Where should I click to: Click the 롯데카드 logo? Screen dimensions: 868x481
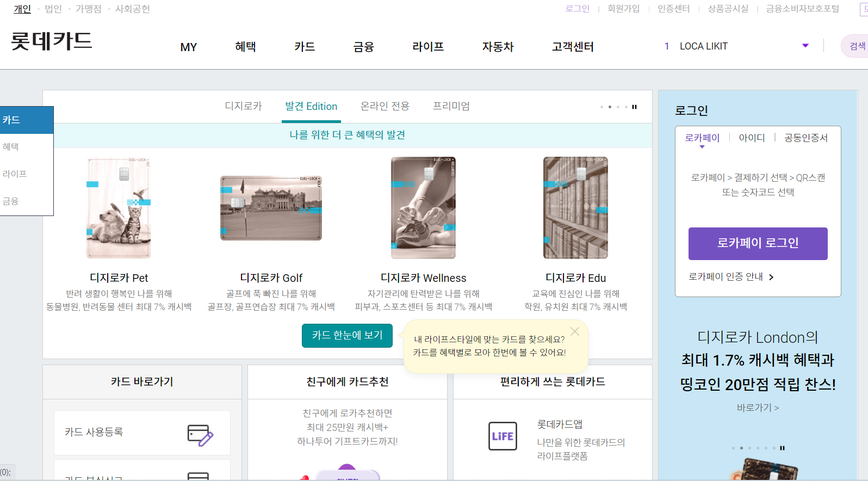click(x=52, y=41)
